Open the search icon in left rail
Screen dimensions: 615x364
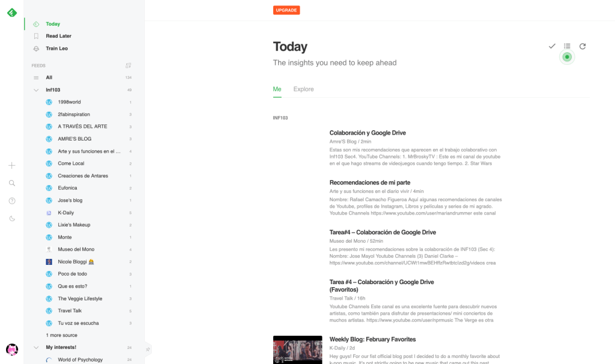click(12, 183)
